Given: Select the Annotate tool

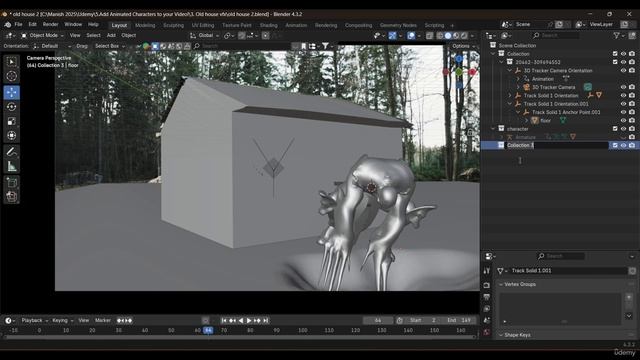Looking at the screenshot, I should click(x=11, y=152).
